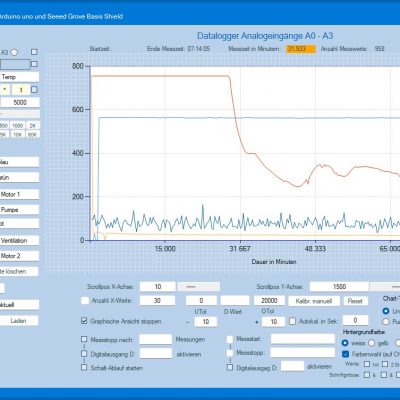Uncheck Graphische Ansicht stoppen
This screenshot has height=400, width=400.
click(84, 321)
